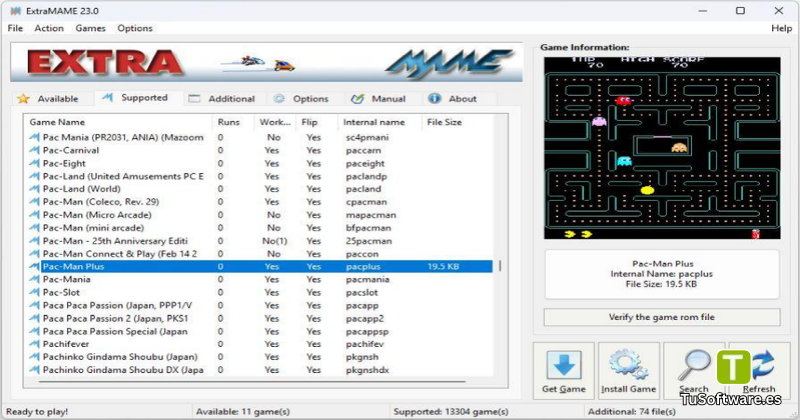
Task: Open the Help menu
Action: pyautogui.click(x=781, y=28)
